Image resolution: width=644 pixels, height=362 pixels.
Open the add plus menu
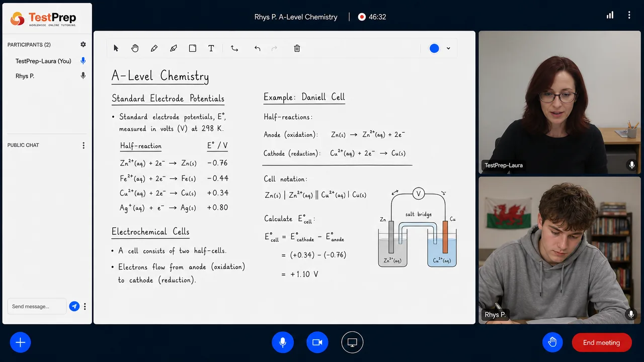pyautogui.click(x=20, y=342)
